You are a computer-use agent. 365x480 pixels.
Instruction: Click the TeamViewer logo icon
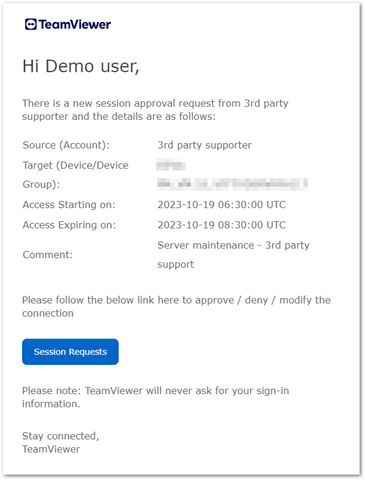pyautogui.click(x=31, y=24)
